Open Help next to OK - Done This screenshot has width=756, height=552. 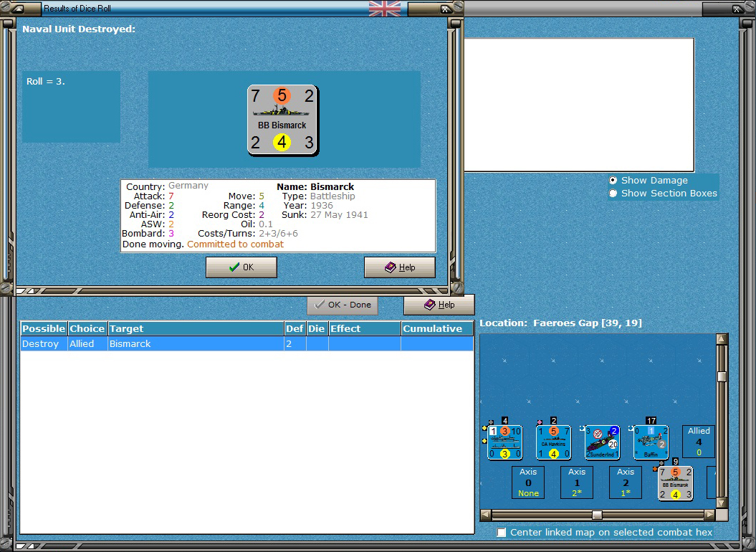click(439, 305)
